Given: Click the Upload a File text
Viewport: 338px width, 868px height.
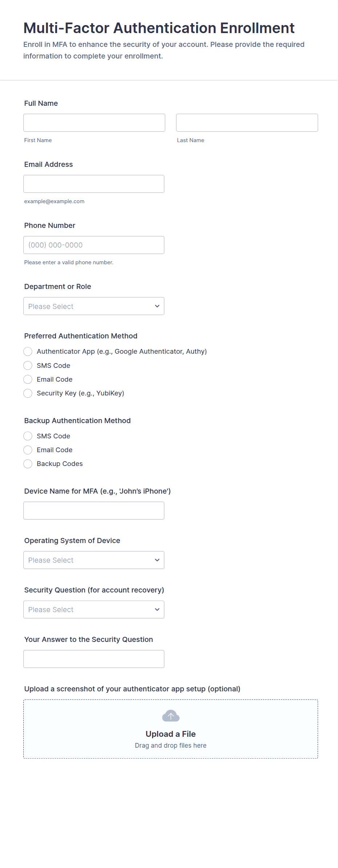Looking at the screenshot, I should pos(170,734).
